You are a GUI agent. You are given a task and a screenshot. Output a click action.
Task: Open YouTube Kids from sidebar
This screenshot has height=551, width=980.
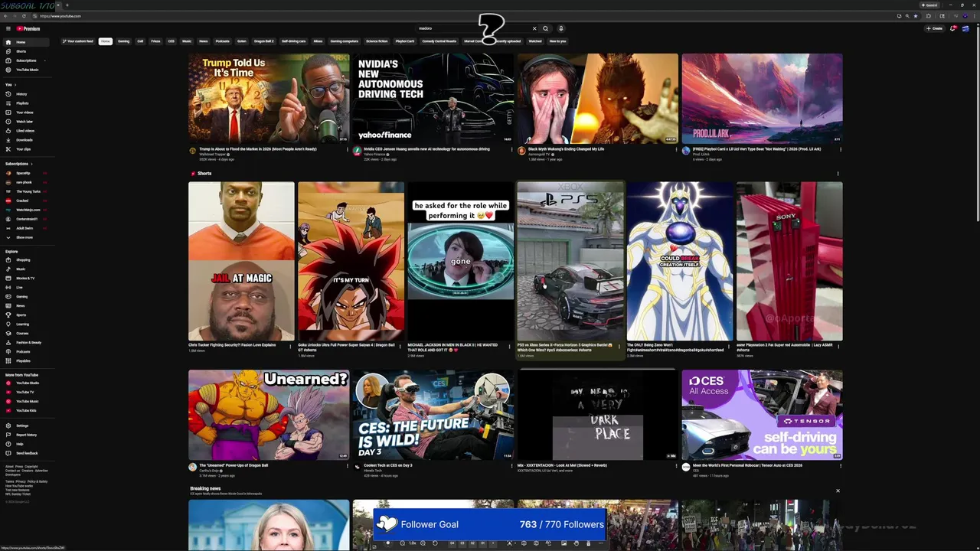(26, 411)
